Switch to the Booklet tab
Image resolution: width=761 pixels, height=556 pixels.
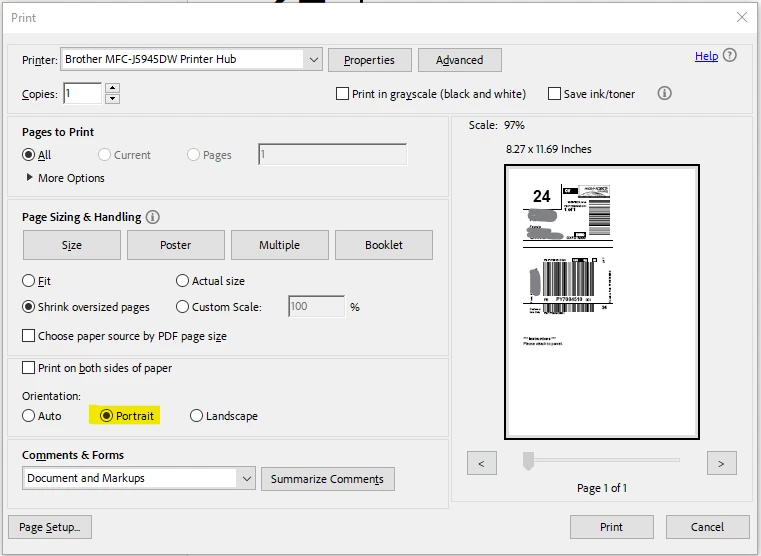[x=384, y=245]
